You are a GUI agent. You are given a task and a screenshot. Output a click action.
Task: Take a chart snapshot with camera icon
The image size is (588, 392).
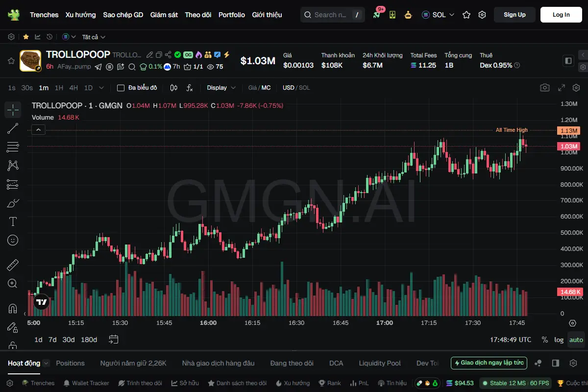tap(545, 88)
